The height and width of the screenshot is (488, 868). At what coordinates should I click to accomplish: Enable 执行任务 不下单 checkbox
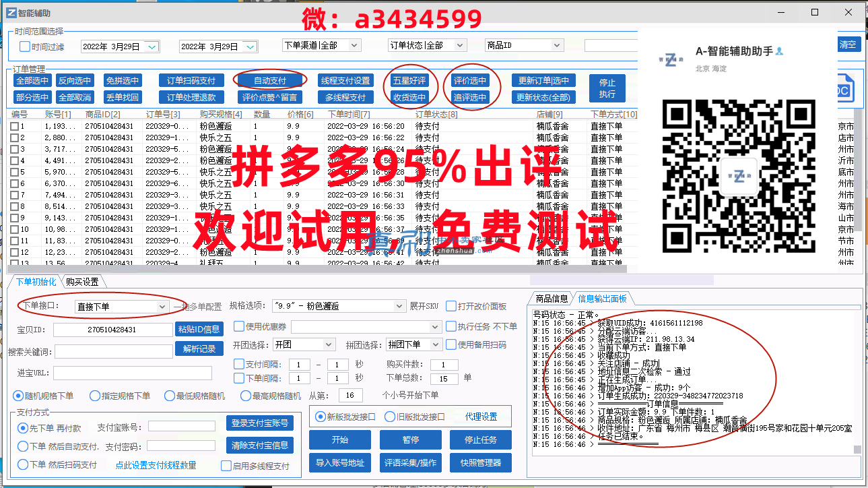pyautogui.click(x=451, y=326)
